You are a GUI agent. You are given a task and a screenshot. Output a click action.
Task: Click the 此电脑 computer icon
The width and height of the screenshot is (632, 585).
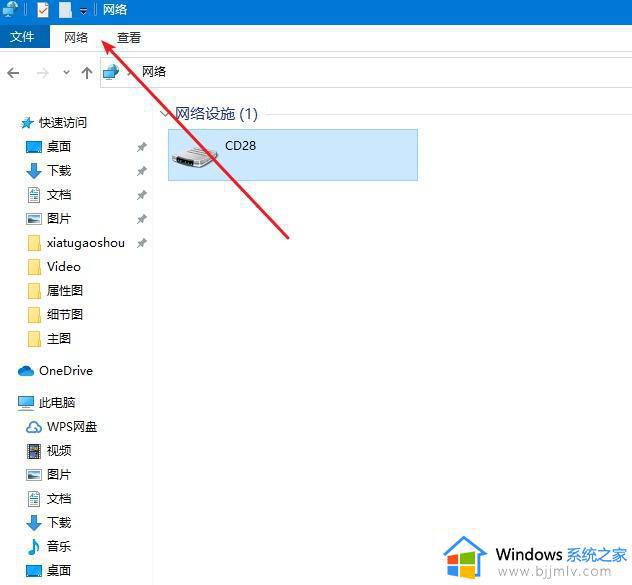click(x=26, y=402)
